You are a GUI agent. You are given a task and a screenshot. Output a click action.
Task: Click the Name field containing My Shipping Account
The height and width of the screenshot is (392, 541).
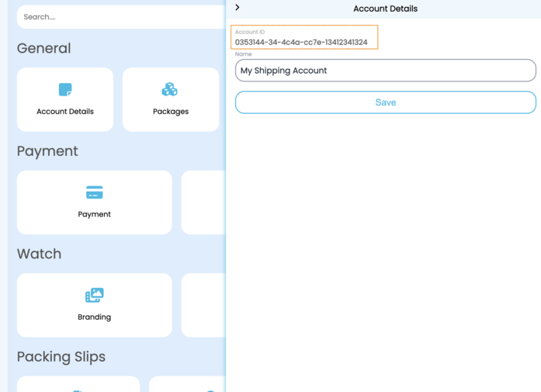[385, 71]
